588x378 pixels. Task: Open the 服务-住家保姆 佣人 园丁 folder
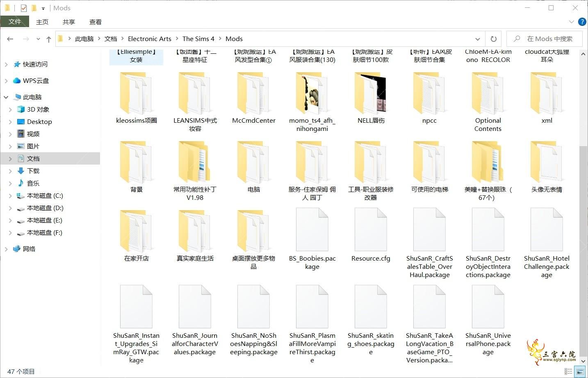(312, 171)
